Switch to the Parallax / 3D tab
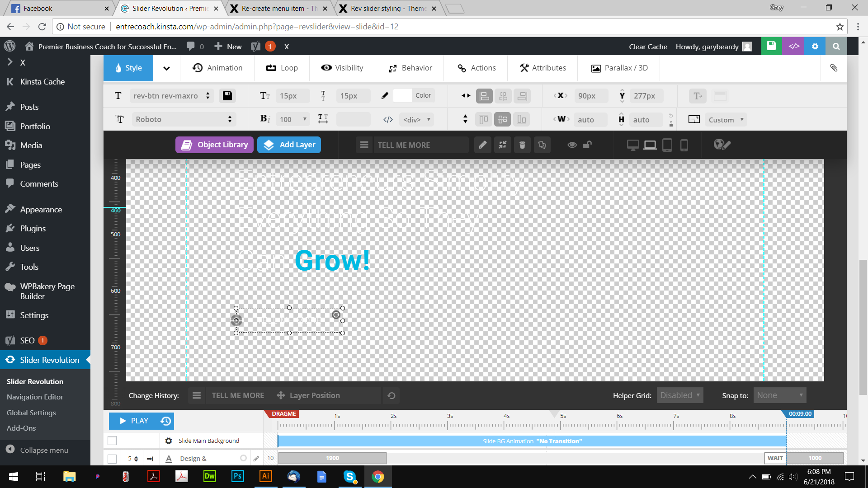 click(x=619, y=68)
